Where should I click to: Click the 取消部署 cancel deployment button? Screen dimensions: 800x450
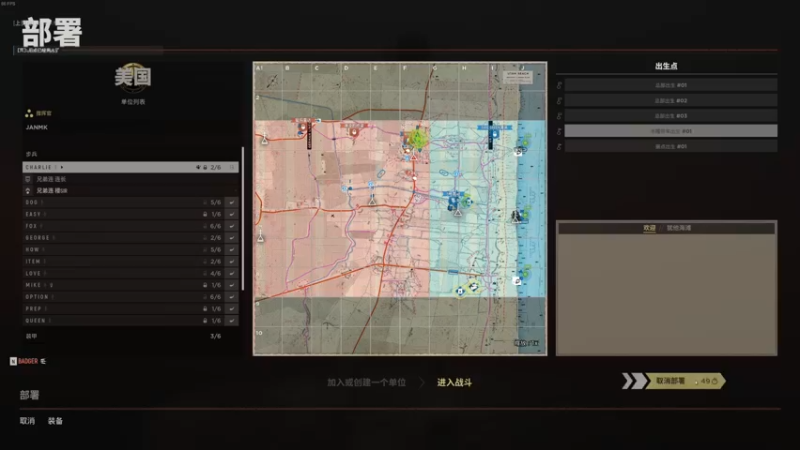pos(685,381)
